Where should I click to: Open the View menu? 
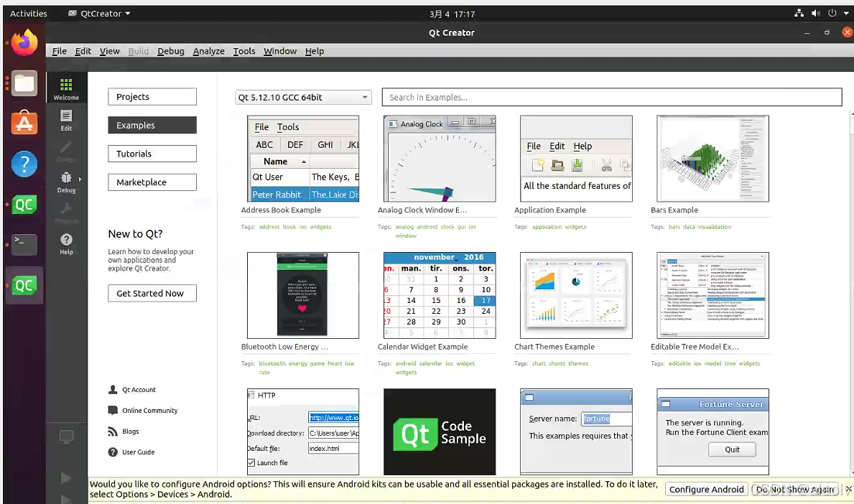(109, 51)
